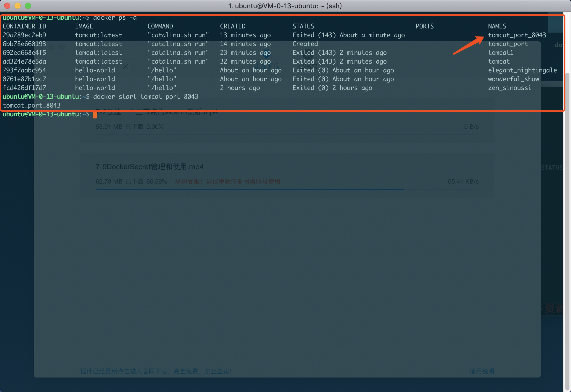Click the CONTAINER ID column header
This screenshot has width=571, height=392.
tap(24, 26)
